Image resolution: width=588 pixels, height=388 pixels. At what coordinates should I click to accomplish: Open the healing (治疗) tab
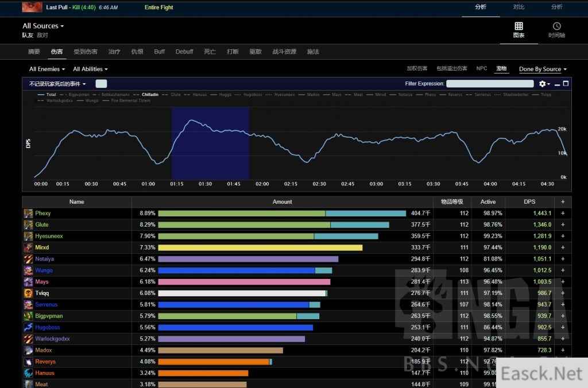114,52
